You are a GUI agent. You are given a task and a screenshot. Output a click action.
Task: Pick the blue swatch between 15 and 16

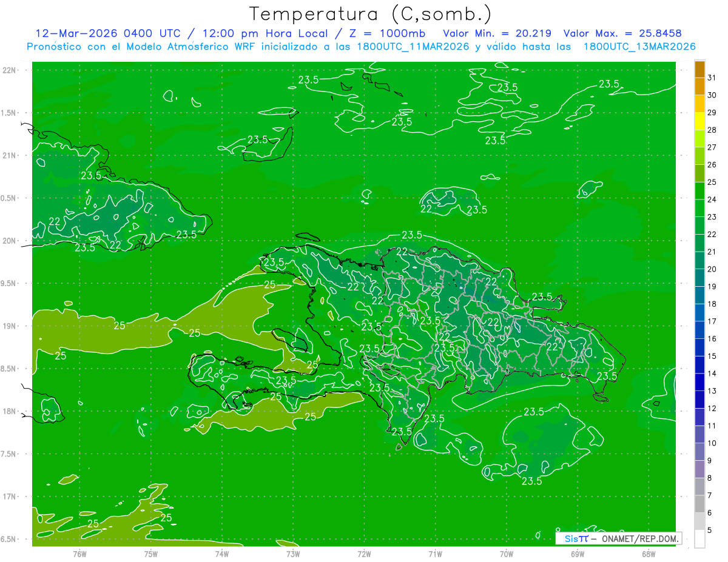pos(699,347)
